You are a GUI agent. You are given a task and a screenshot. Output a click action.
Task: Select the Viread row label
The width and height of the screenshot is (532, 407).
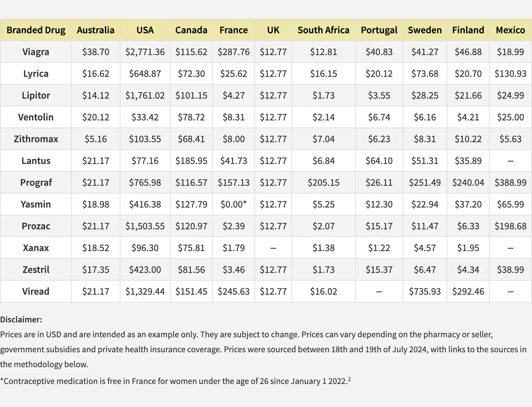pyautogui.click(x=36, y=292)
